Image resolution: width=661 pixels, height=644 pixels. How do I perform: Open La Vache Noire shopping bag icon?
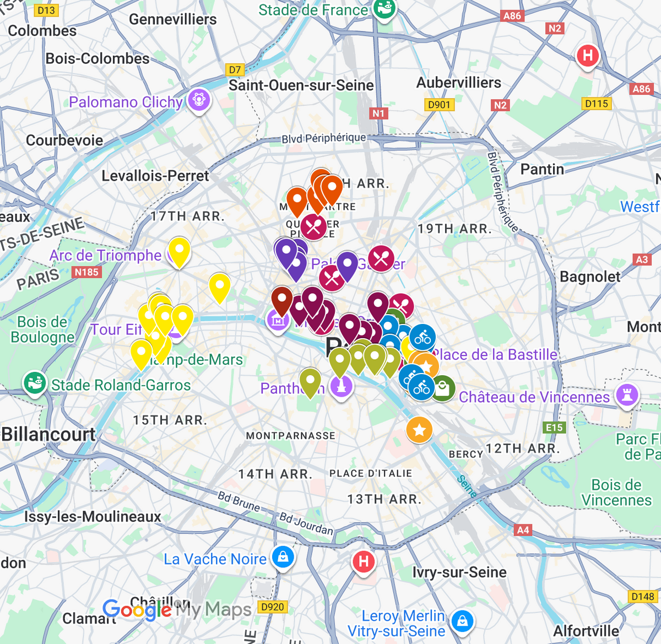point(283,557)
